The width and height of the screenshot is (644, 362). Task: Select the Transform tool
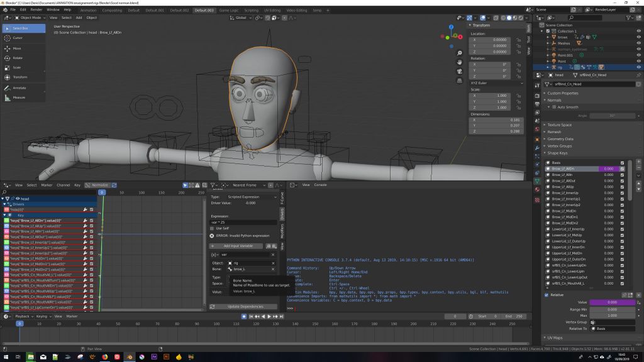24,77
